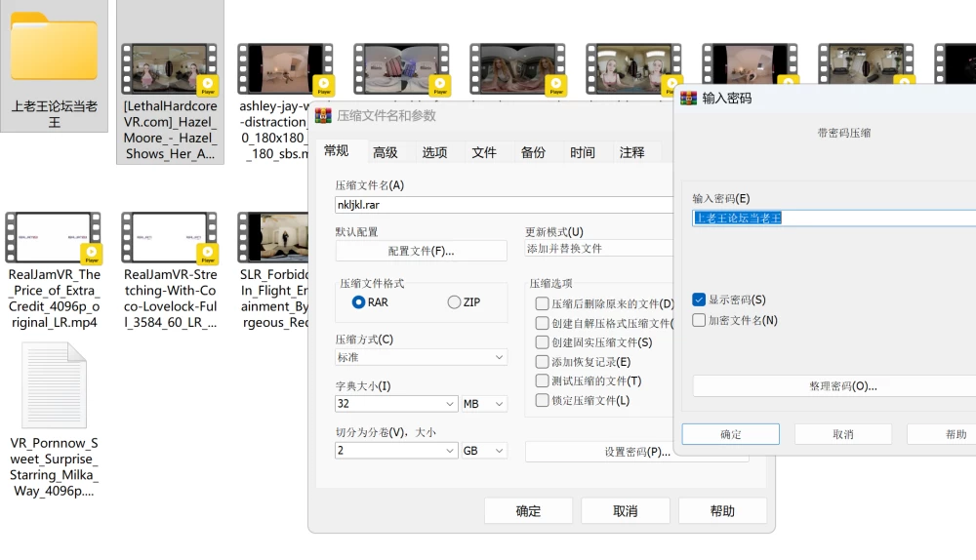Enable 锁定压缩文件 checkbox
Viewport: 976px width, 560px height.
point(542,400)
